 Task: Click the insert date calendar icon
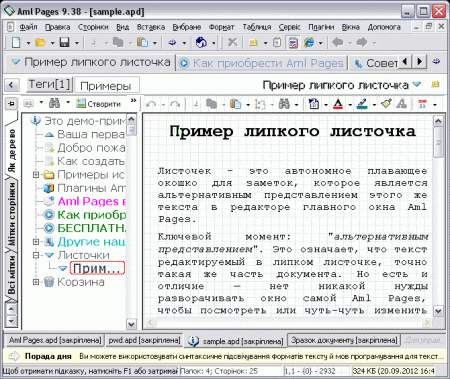pos(422,104)
